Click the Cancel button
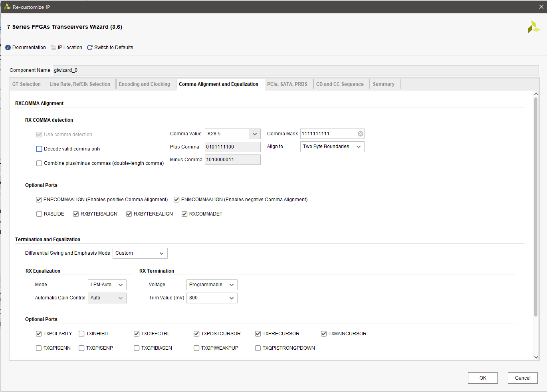The height and width of the screenshot is (392, 547). pos(523,378)
